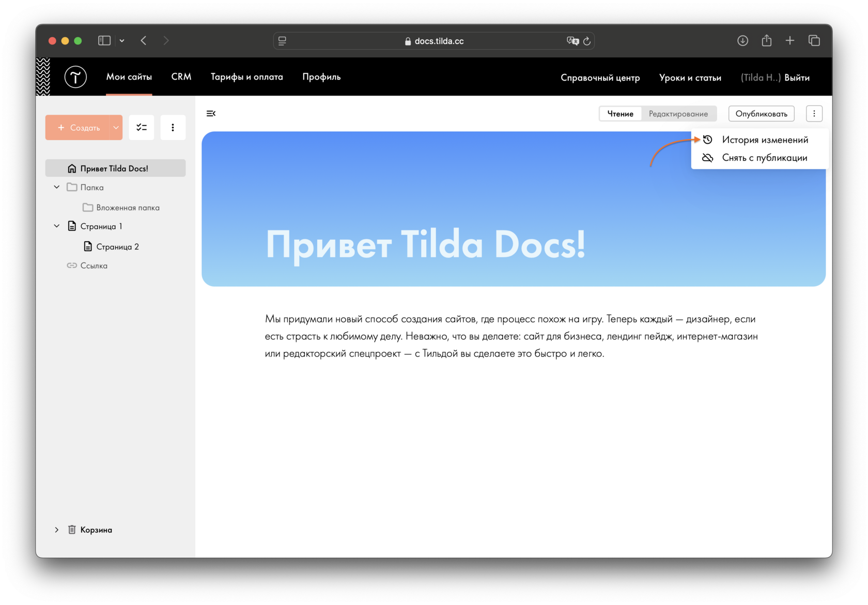Image resolution: width=868 pixels, height=605 pixels.
Task: Select Привет Tilda Docs! in the page tree
Action: point(116,168)
